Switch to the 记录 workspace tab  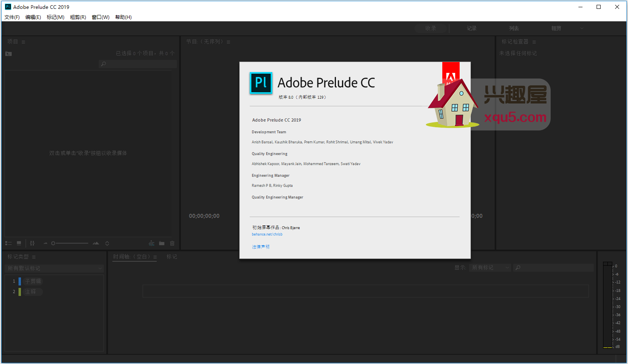(472, 28)
